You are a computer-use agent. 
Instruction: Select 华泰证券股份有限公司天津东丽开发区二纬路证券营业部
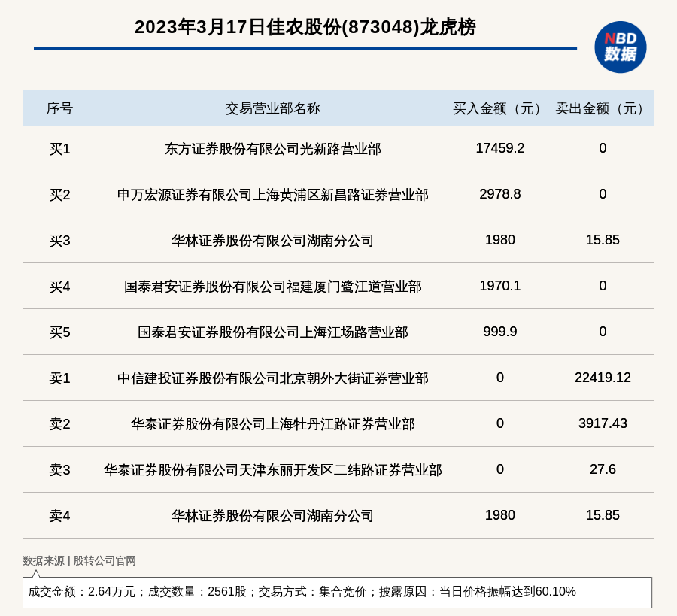point(272,469)
